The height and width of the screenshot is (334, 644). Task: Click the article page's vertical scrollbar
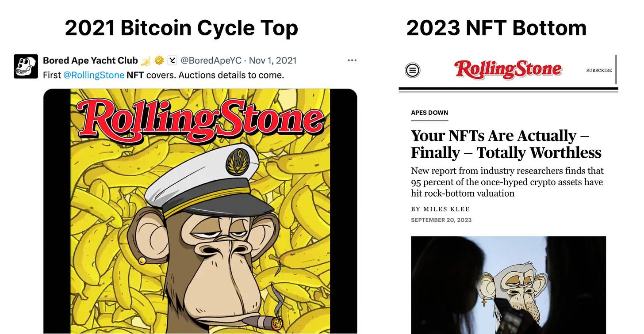pos(616,69)
